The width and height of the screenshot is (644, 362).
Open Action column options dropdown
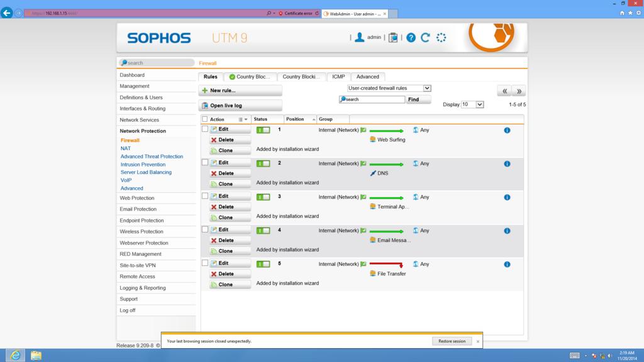[243, 119]
